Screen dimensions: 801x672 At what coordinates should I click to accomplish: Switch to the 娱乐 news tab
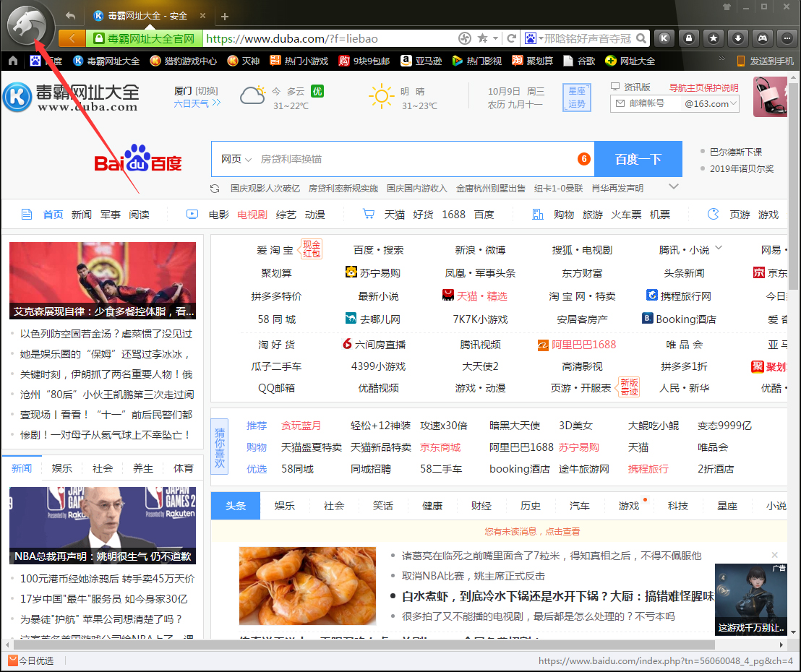61,468
